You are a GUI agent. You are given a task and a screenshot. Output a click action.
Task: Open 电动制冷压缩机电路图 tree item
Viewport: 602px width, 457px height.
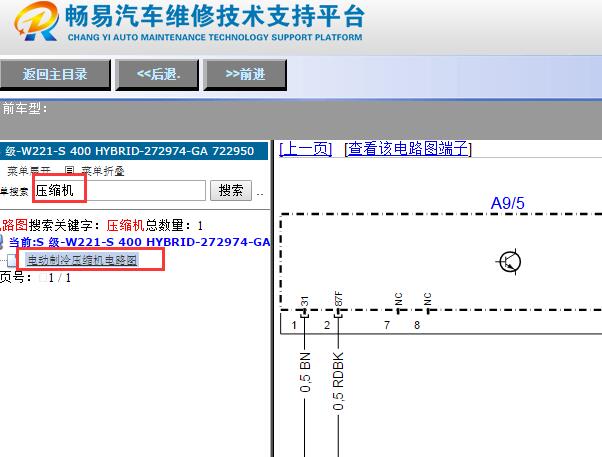(x=82, y=260)
